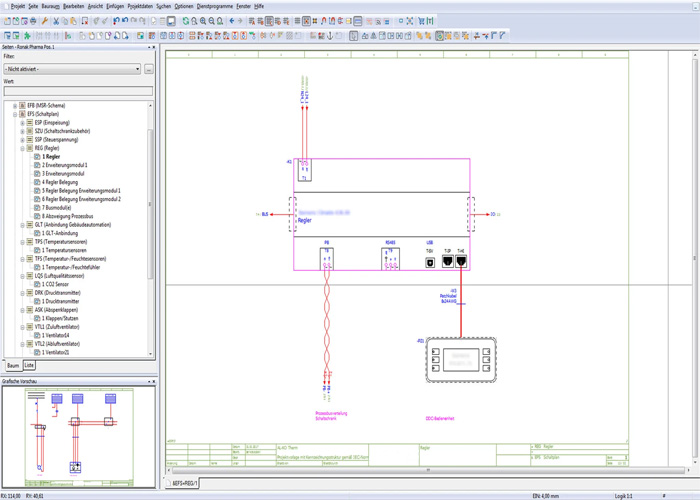Screen dimensions: 700x500
Task: Expand the ESP (Einspeisung) tree node
Action: 22,123
